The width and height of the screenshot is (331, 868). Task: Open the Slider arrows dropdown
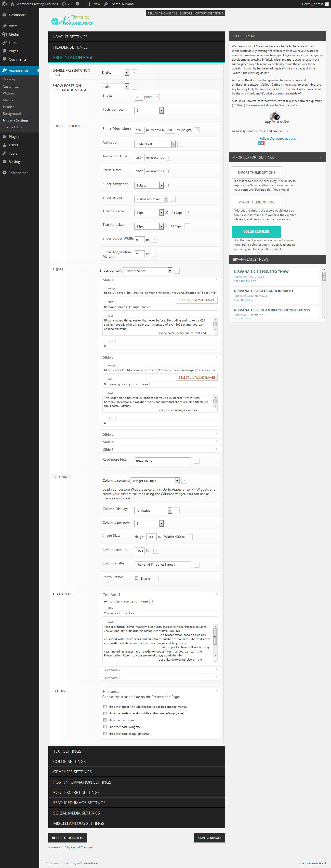coord(151,199)
